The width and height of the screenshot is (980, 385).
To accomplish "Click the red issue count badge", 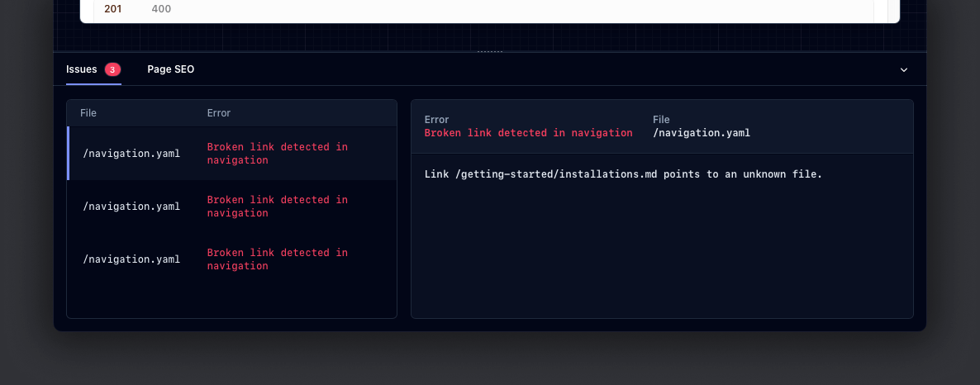I will (112, 69).
